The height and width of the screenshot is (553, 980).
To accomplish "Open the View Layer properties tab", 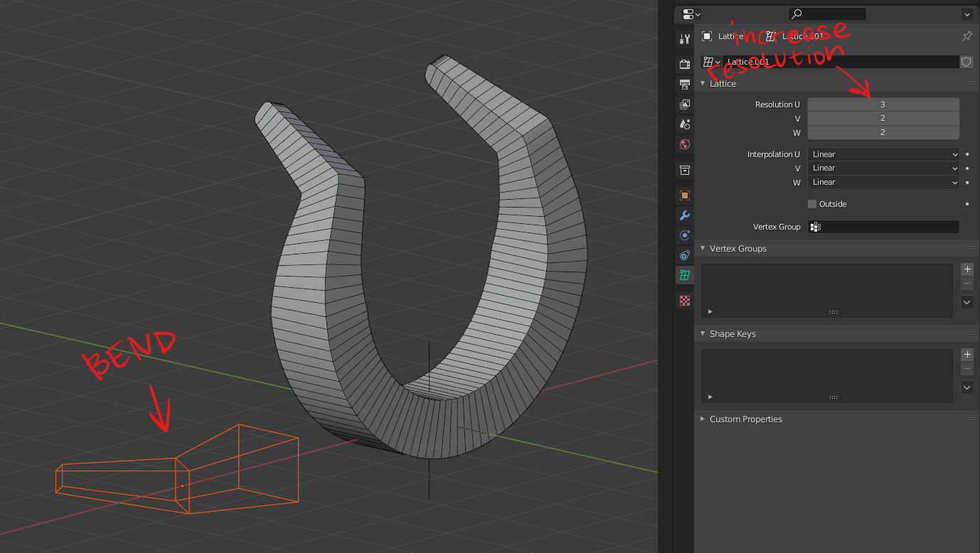I will click(685, 104).
